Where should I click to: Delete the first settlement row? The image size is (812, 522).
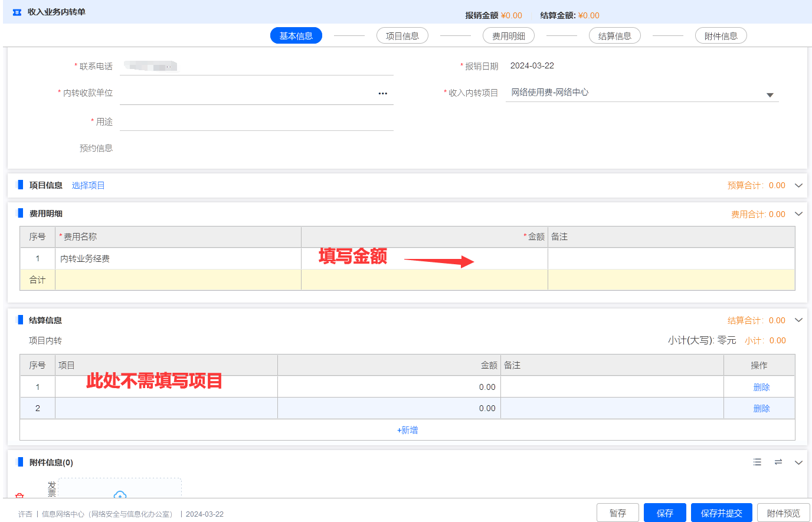click(761, 387)
